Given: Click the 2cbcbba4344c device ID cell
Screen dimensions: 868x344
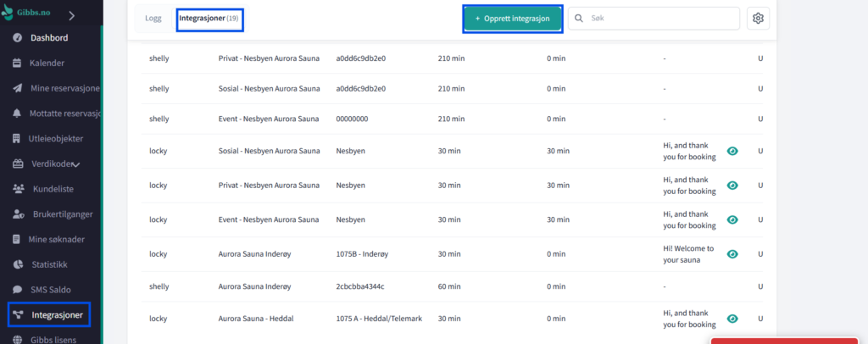Looking at the screenshot, I should pyautogui.click(x=359, y=286).
